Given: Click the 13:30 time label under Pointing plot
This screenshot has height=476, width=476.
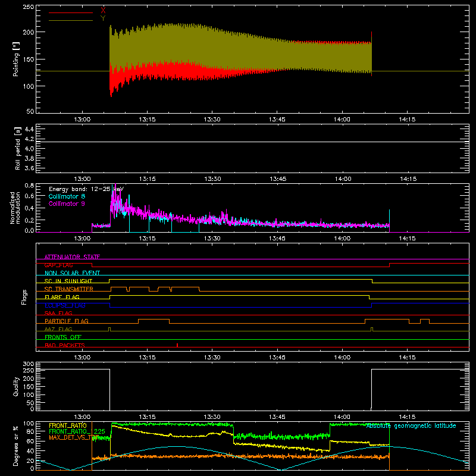Looking at the screenshot, I should pyautogui.click(x=212, y=120).
